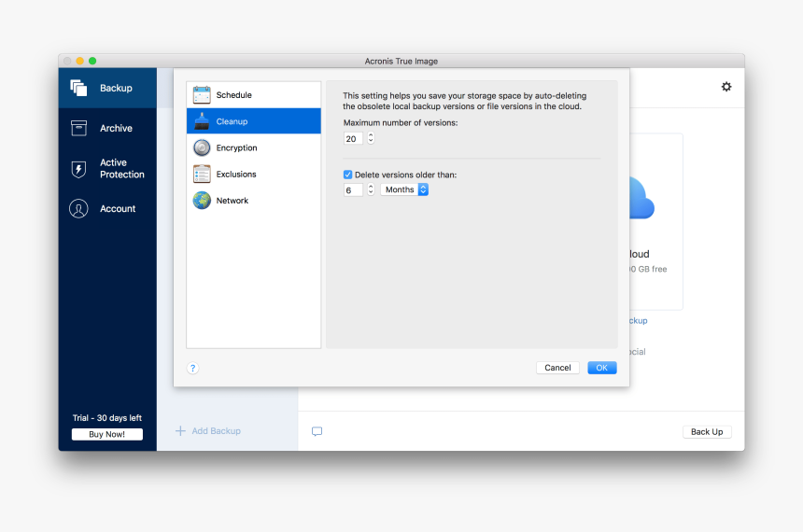Click the Cancel button

(557, 368)
